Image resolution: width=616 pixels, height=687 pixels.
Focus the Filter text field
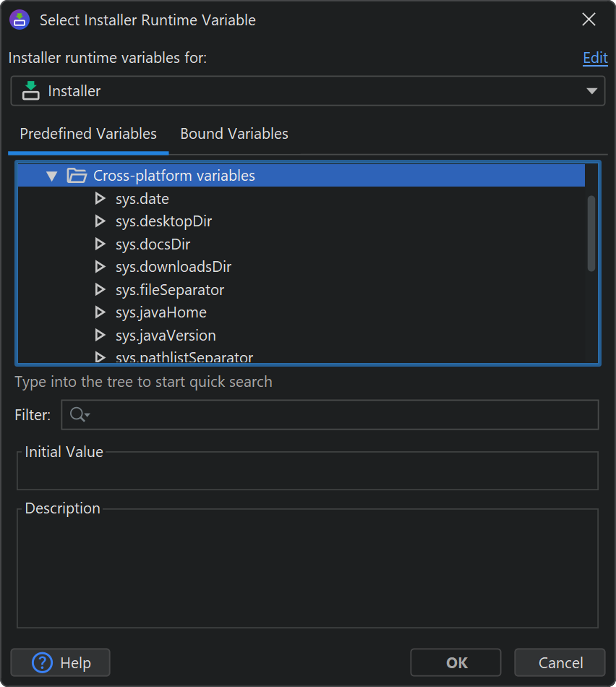340,414
